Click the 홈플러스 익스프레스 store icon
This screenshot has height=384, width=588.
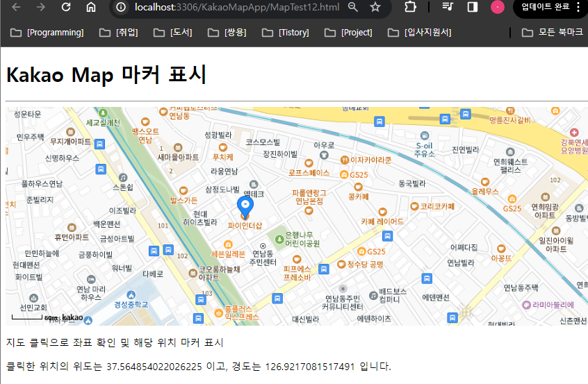click(x=219, y=312)
